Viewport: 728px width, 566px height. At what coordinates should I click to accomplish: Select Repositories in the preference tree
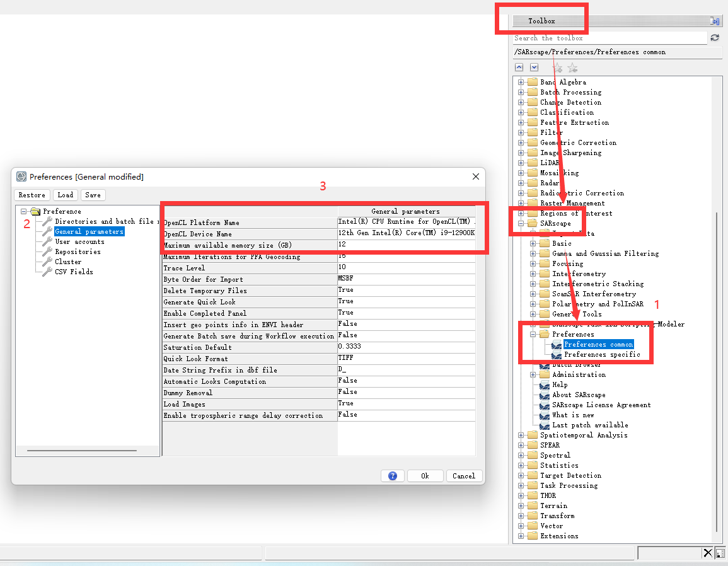click(78, 251)
